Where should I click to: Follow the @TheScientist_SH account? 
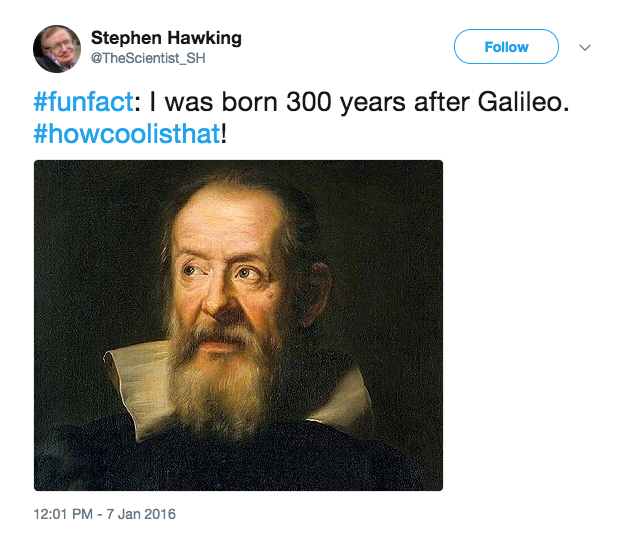click(x=506, y=47)
